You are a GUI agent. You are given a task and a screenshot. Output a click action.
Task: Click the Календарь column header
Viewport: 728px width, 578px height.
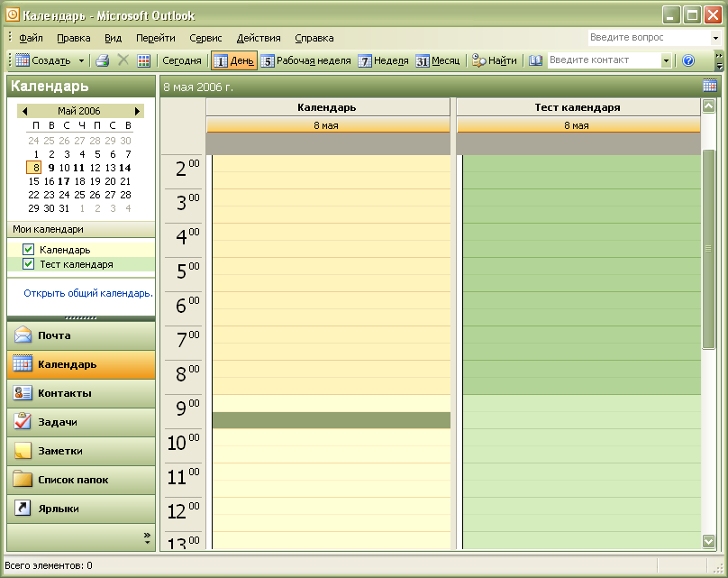[x=328, y=107]
